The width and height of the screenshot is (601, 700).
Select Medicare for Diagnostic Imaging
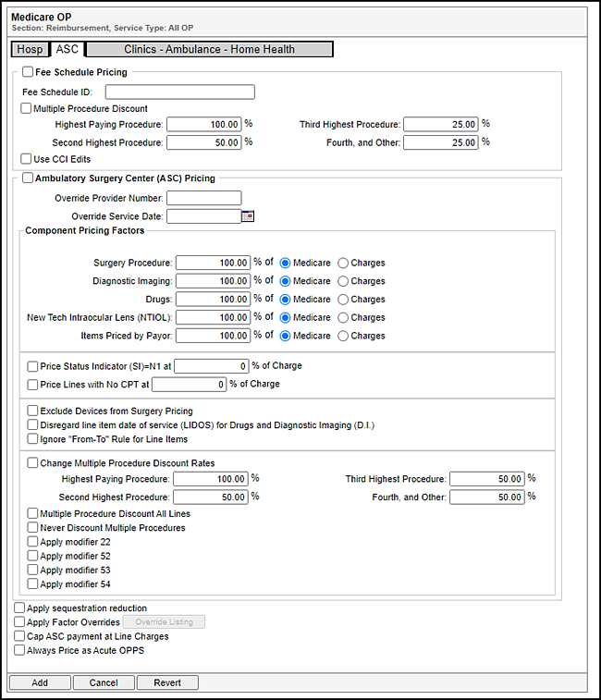point(285,281)
